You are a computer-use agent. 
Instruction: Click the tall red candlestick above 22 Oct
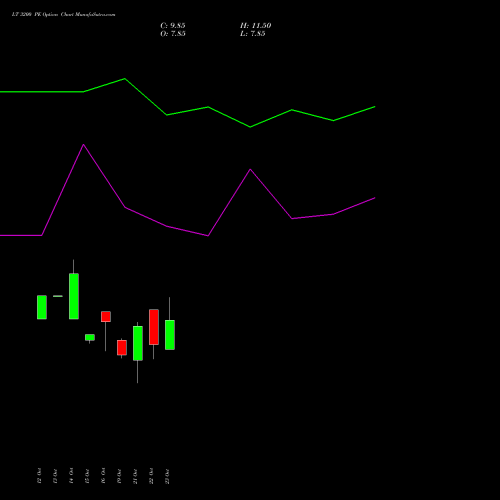[x=154, y=327]
